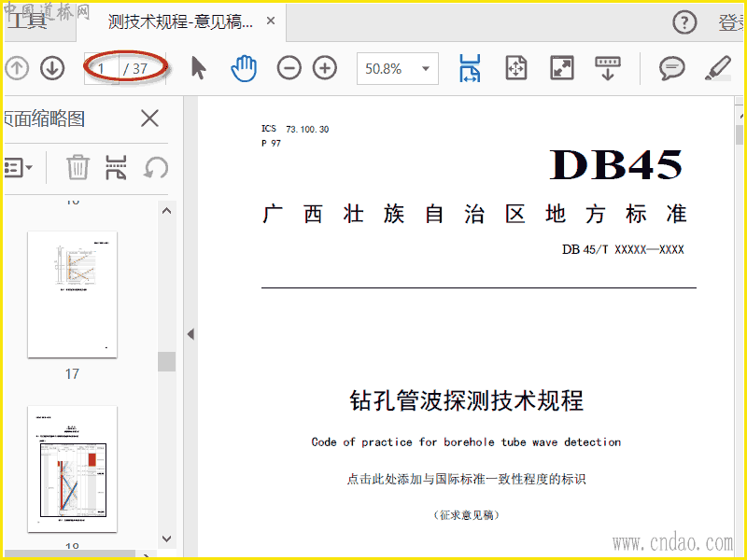Open page 17 thumbnail
This screenshot has width=747, height=560.
pyautogui.click(x=73, y=294)
